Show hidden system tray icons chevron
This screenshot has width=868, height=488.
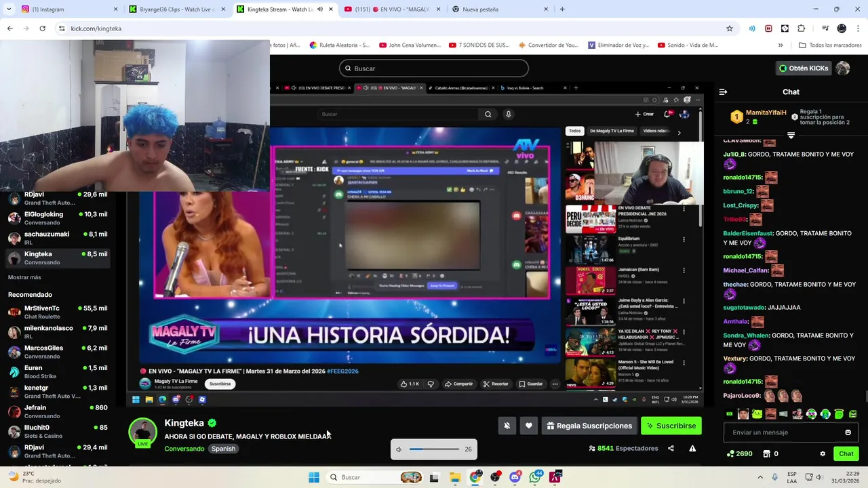coord(760,477)
